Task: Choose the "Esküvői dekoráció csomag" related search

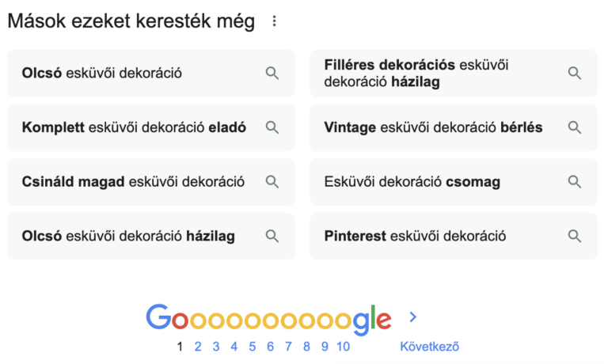Action: [x=412, y=182]
